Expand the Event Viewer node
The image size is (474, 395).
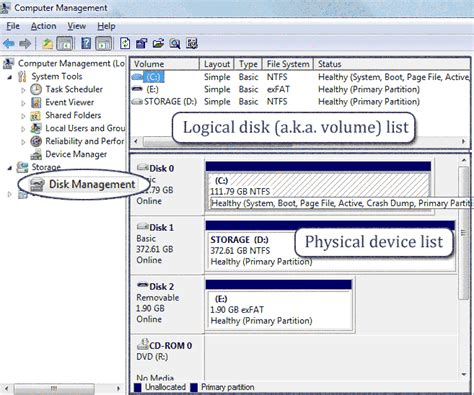tap(23, 103)
